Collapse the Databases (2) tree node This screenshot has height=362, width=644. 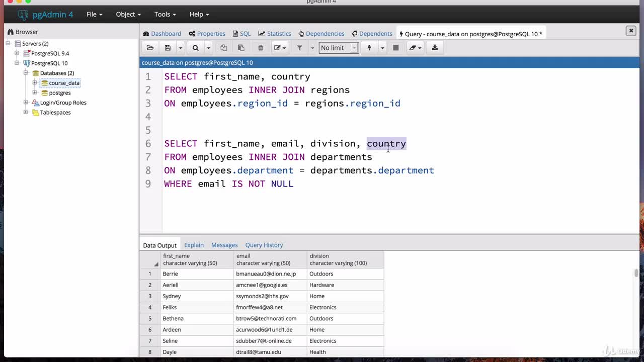coord(26,73)
